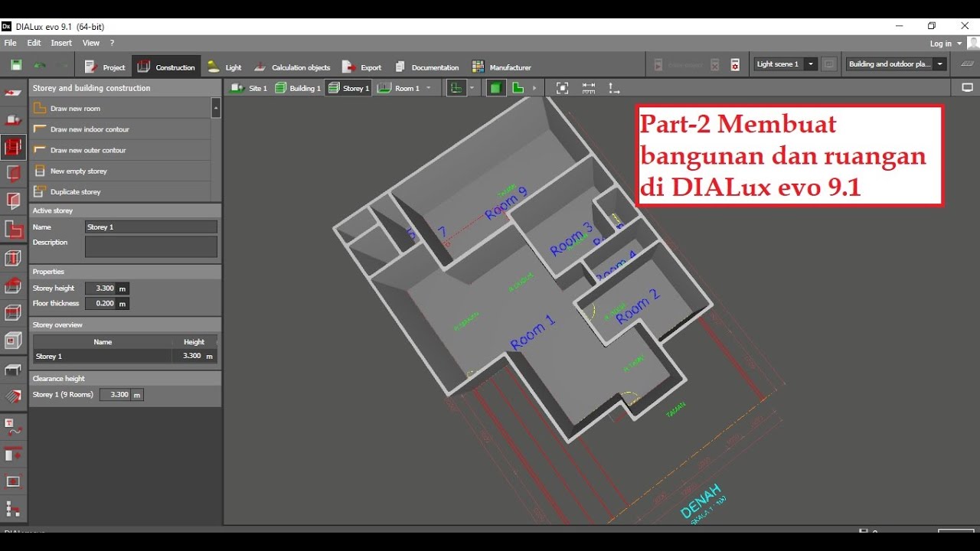Open the ? help menu
The width and height of the screenshot is (980, 551).
(x=112, y=43)
